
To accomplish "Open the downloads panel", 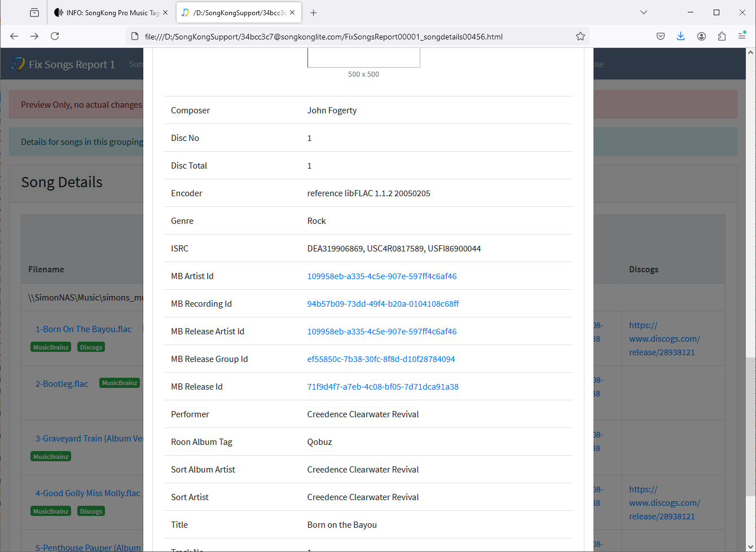I will pos(681,36).
